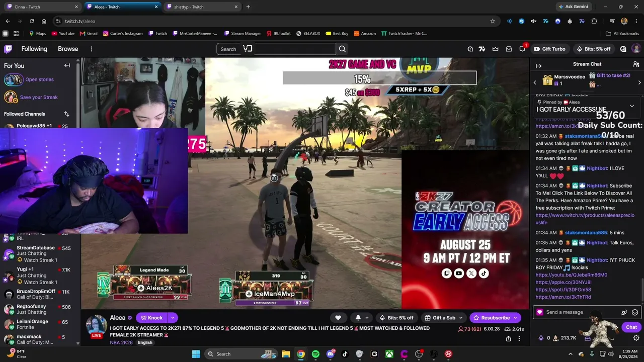This screenshot has width=644, height=362.
Task: Reload the current browser page
Action: tap(32, 21)
